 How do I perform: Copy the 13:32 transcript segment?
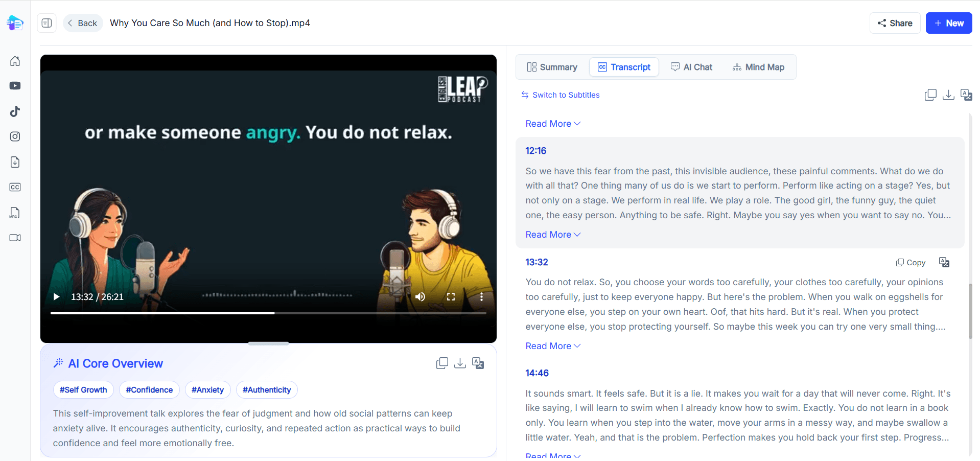[911, 262]
